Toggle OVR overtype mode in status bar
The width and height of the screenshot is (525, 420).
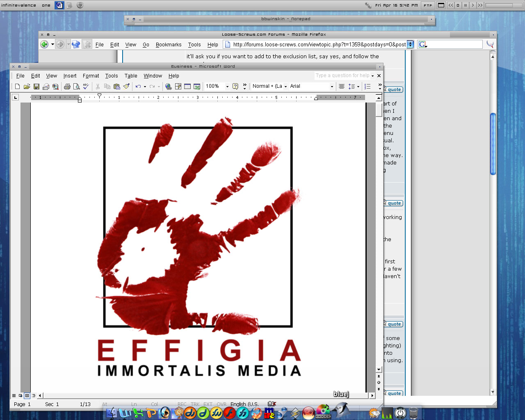(221, 404)
